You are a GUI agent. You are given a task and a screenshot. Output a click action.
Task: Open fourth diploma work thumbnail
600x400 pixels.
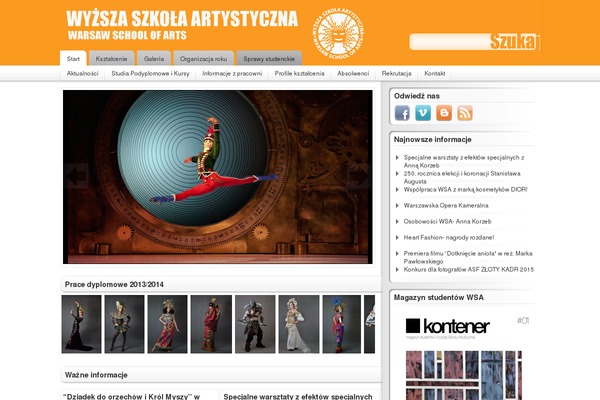(x=211, y=324)
